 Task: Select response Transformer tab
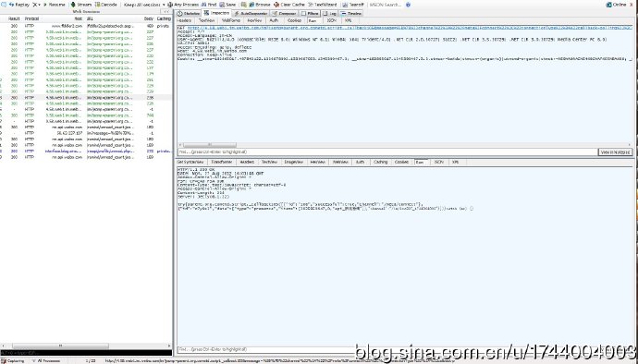pos(221,162)
